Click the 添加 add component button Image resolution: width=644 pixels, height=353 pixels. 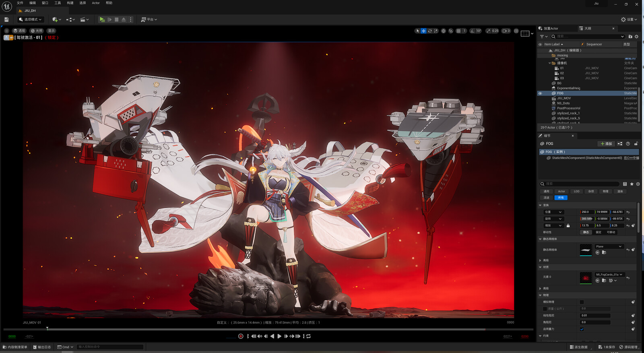pos(606,144)
